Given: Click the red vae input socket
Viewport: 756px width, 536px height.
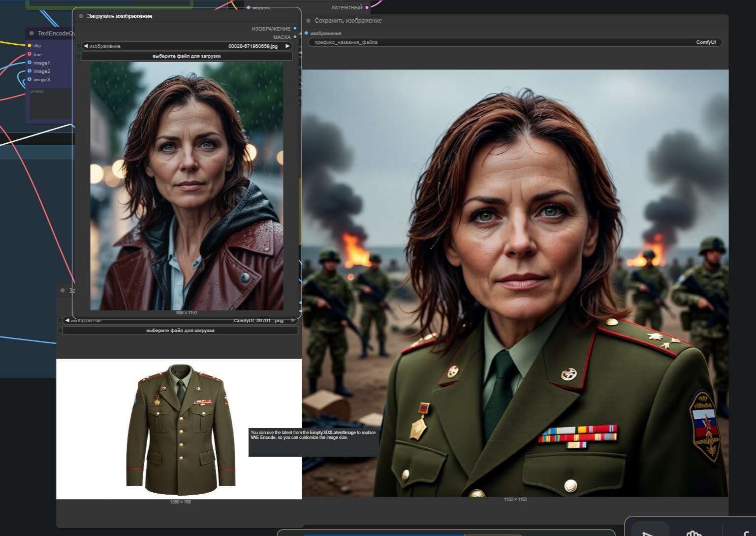Looking at the screenshot, I should coord(30,54).
